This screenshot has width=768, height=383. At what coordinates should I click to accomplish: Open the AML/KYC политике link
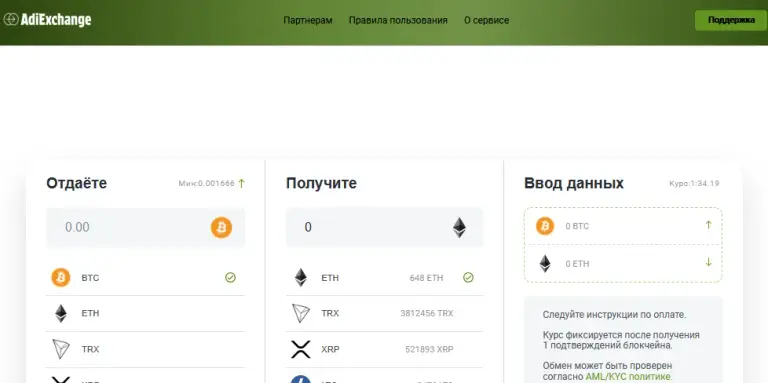[629, 377]
